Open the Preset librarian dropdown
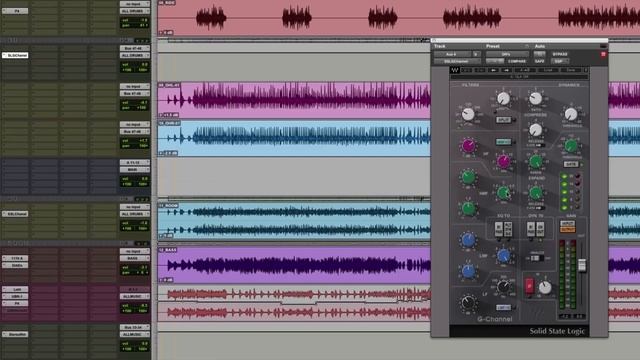640x360 pixels. tap(507, 54)
